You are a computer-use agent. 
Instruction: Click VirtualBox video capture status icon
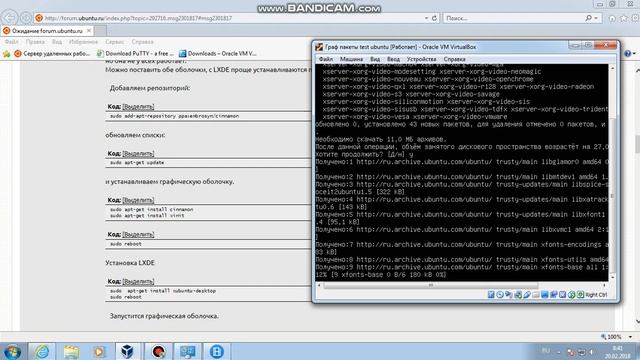(554, 294)
